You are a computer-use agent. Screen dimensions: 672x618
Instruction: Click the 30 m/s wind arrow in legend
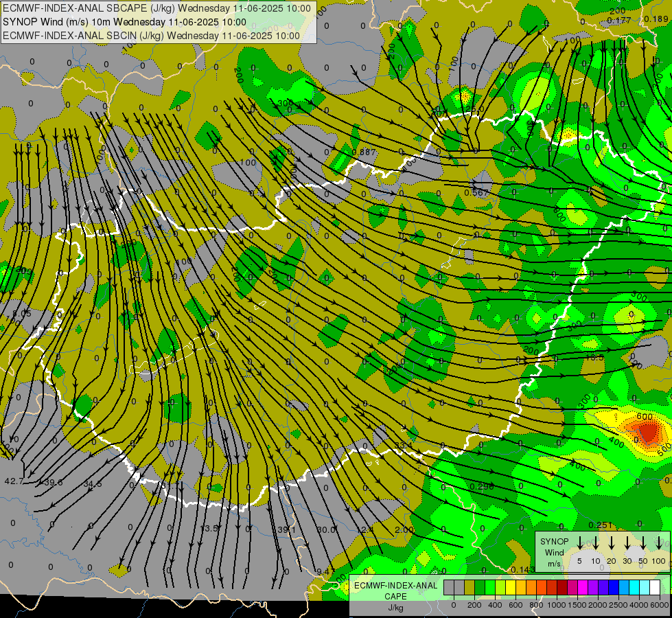627,543
